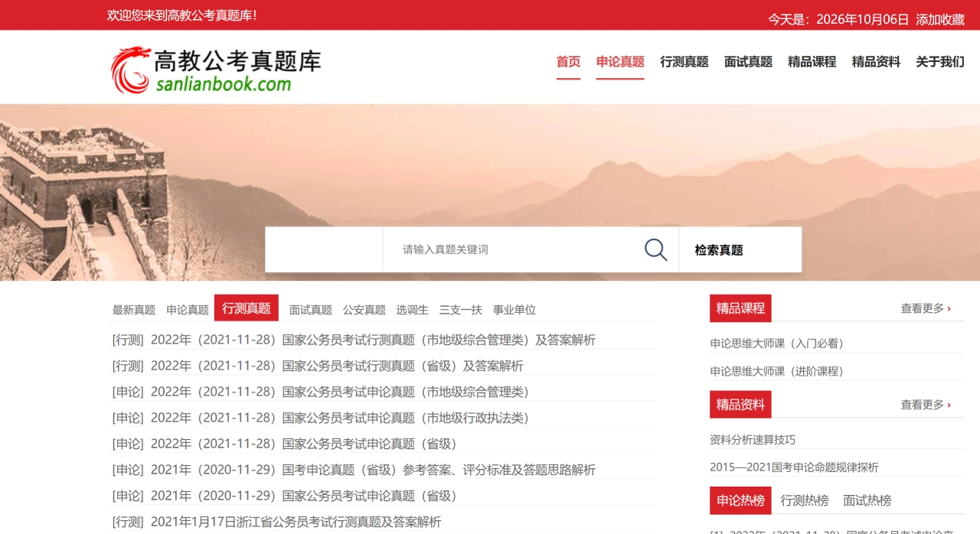Click the 添加收藏 link in the top bar
Image resolution: width=980 pixels, height=534 pixels.
click(x=940, y=19)
